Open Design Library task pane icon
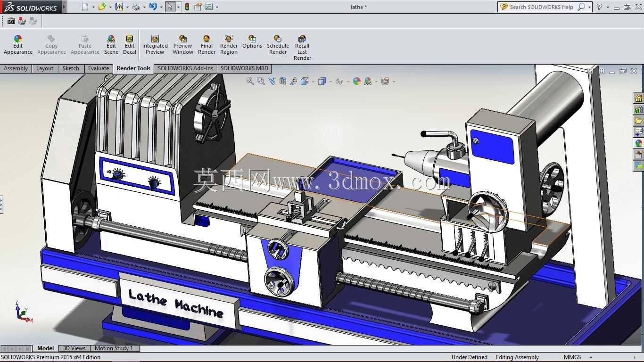This screenshot has height=362, width=644. click(x=638, y=109)
